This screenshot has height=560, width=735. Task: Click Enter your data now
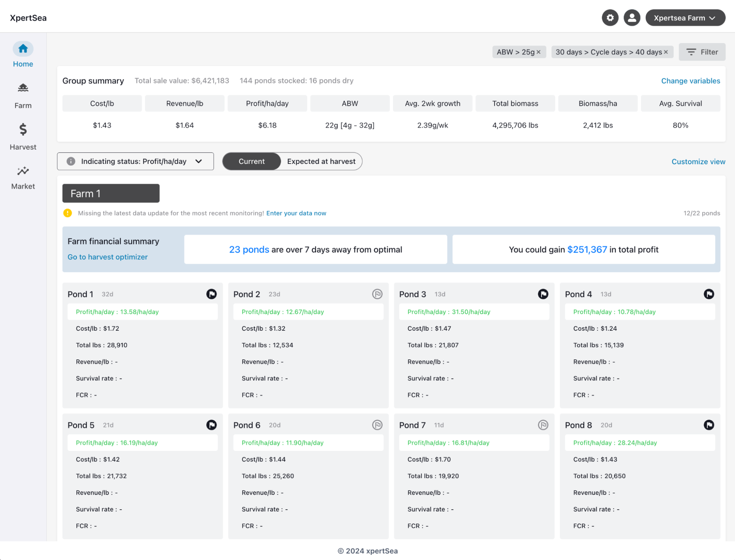point(296,213)
